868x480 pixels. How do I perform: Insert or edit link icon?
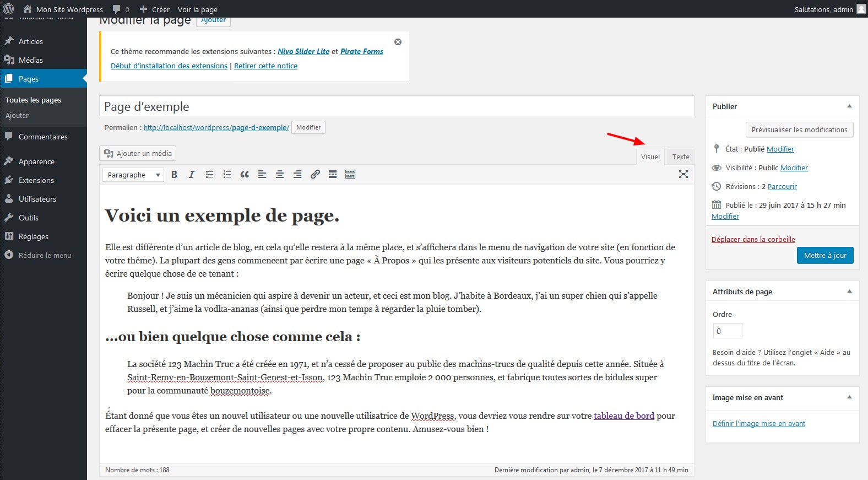(315, 174)
